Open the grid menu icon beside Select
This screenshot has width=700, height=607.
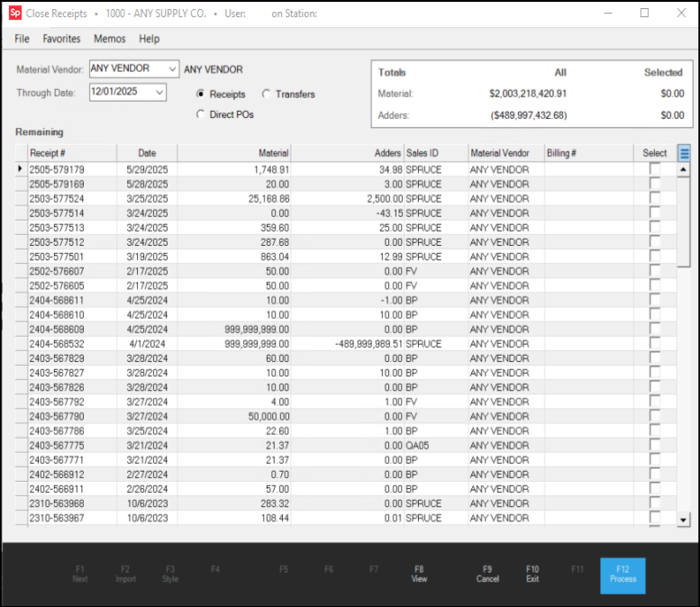click(x=684, y=153)
